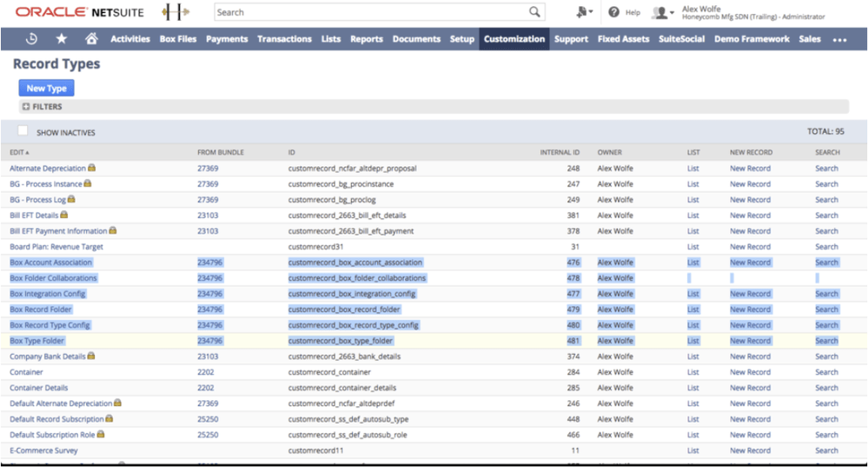The width and height of the screenshot is (868, 467).
Task: Toggle the Show Inactives checkbox
Action: click(23, 130)
